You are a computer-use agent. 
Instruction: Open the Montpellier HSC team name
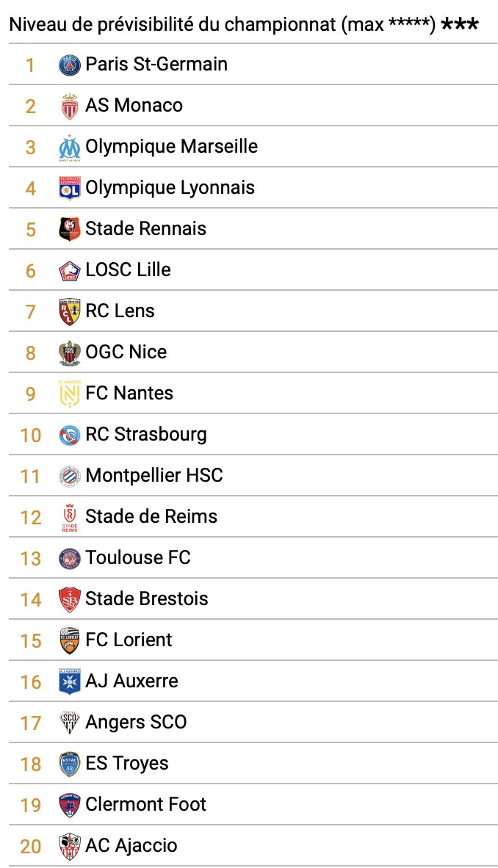(154, 475)
